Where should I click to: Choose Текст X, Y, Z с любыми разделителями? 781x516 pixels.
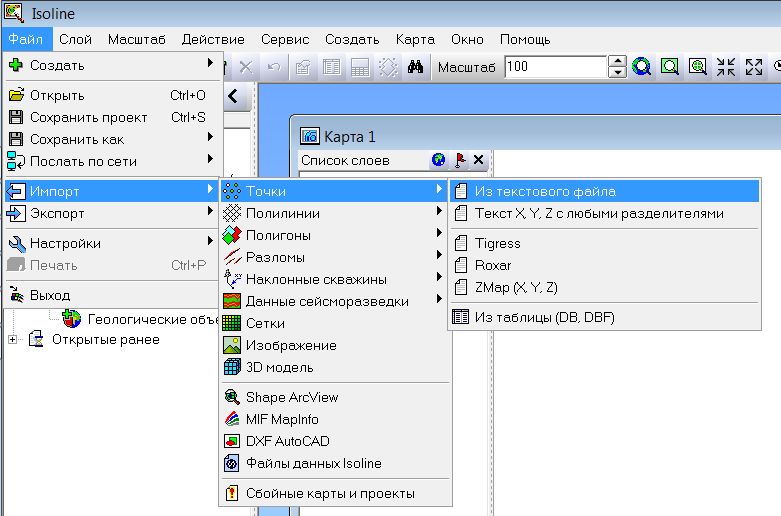pos(604,213)
